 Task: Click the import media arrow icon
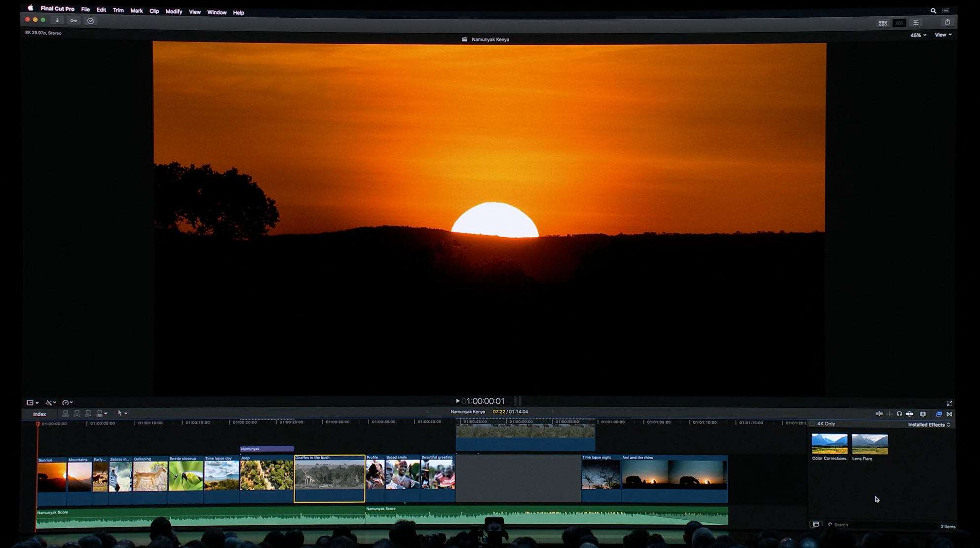coord(57,21)
